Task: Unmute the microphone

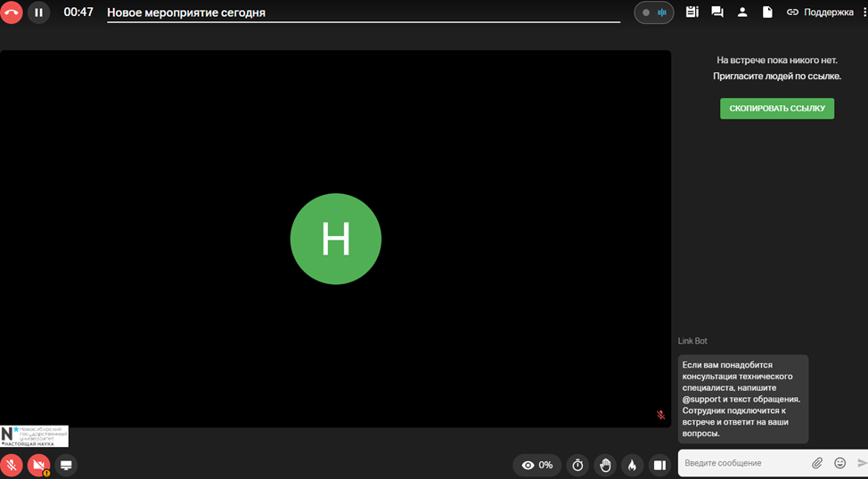Action: (12, 465)
